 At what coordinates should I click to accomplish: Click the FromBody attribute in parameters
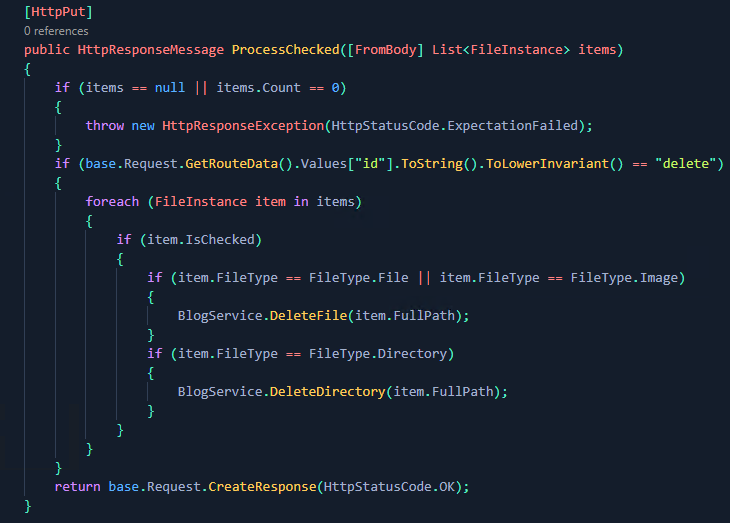pyautogui.click(x=385, y=50)
